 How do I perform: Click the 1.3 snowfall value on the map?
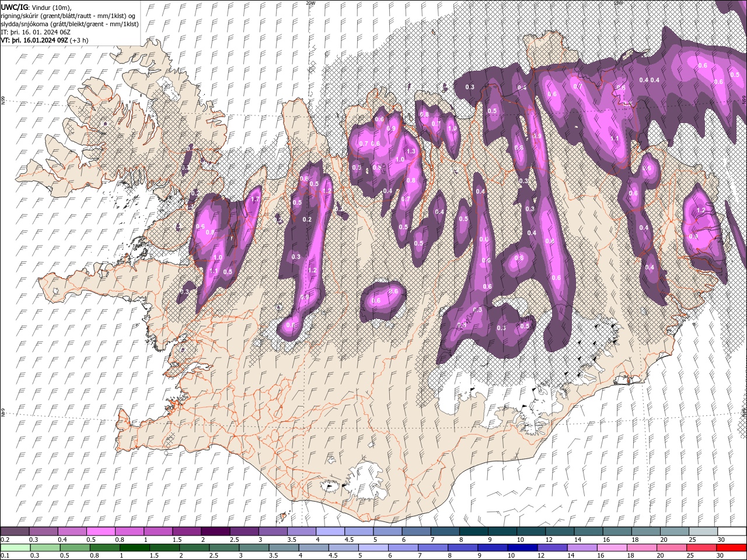[411, 151]
